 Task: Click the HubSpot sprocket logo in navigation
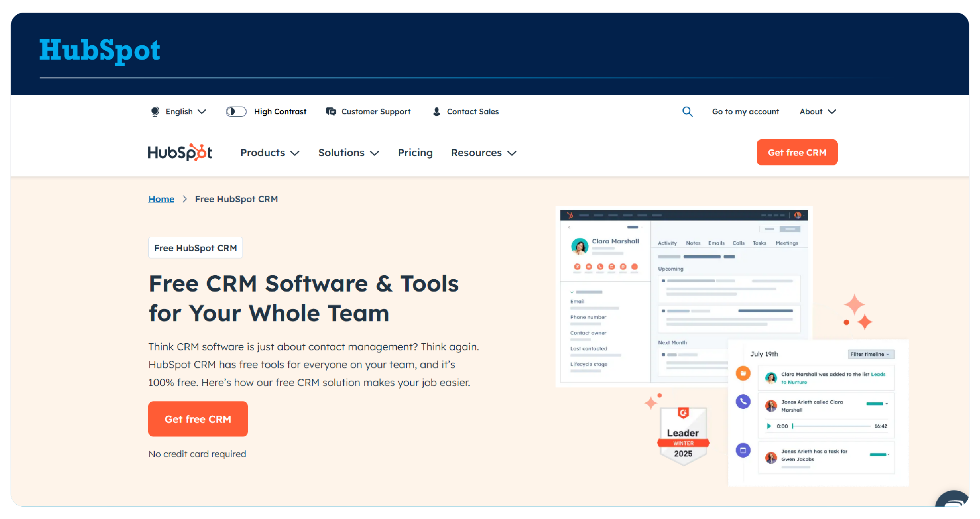coord(180,152)
